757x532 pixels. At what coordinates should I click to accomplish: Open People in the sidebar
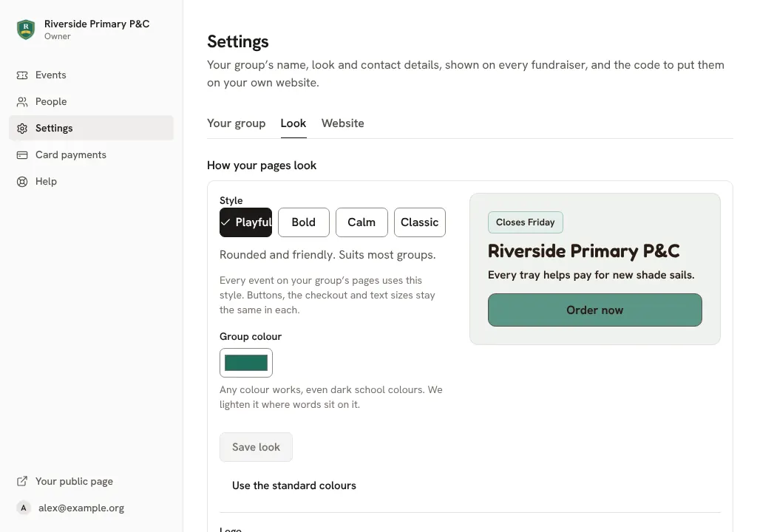coord(91,102)
